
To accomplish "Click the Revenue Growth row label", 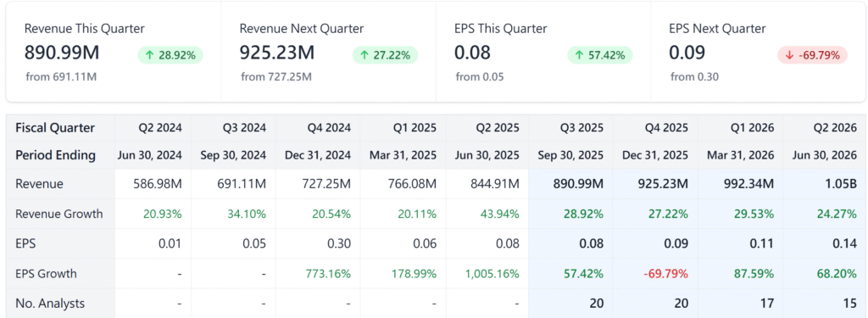I will coord(58,214).
